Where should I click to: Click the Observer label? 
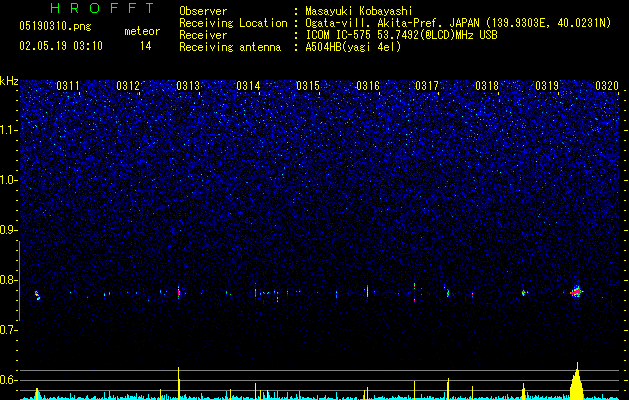point(203,11)
